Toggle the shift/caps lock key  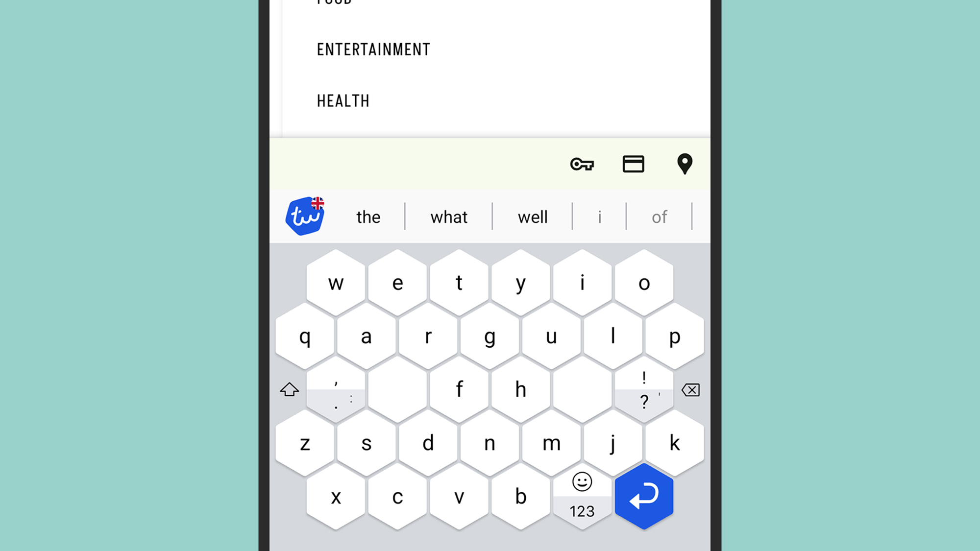click(x=290, y=389)
